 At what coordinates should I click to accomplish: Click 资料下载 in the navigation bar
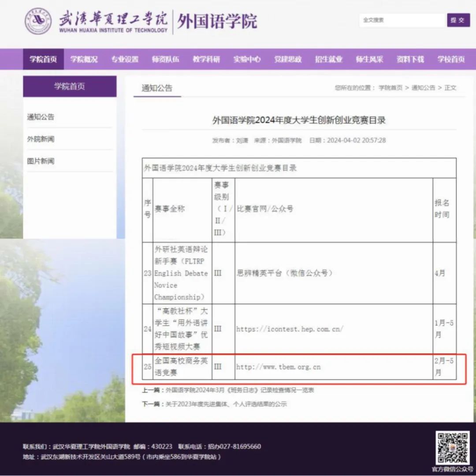point(410,59)
